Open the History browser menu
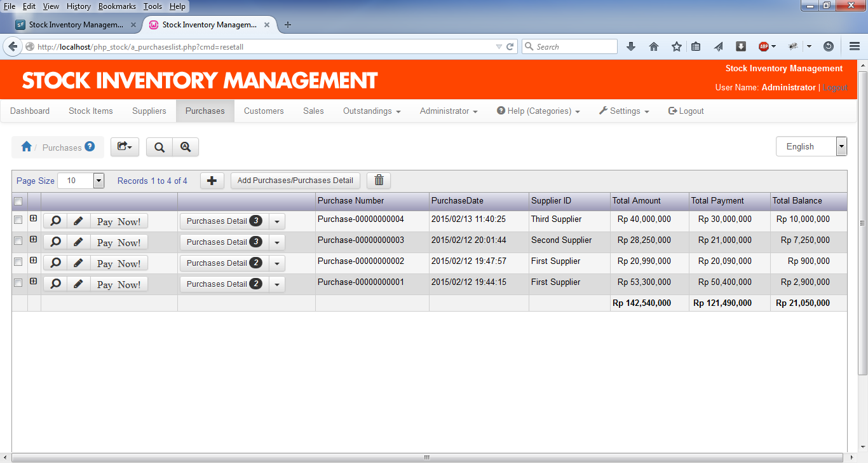Image resolution: width=868 pixels, height=463 pixels. click(78, 6)
